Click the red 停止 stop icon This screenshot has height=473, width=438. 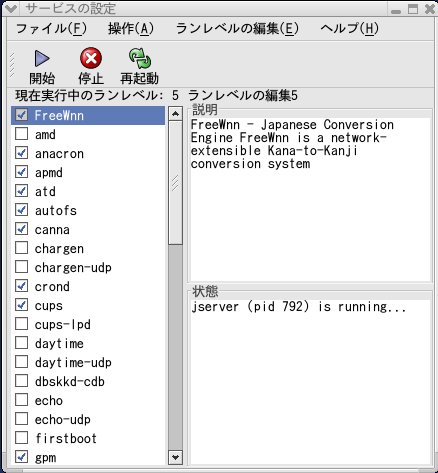(91, 58)
